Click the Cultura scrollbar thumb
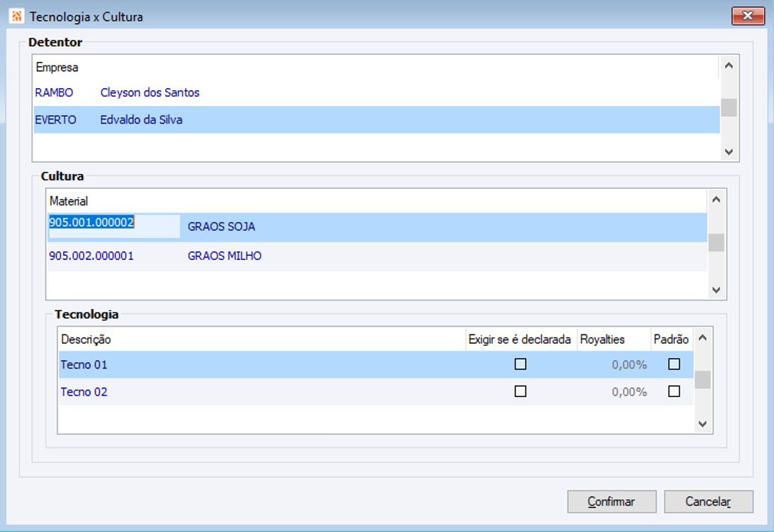 (x=716, y=242)
